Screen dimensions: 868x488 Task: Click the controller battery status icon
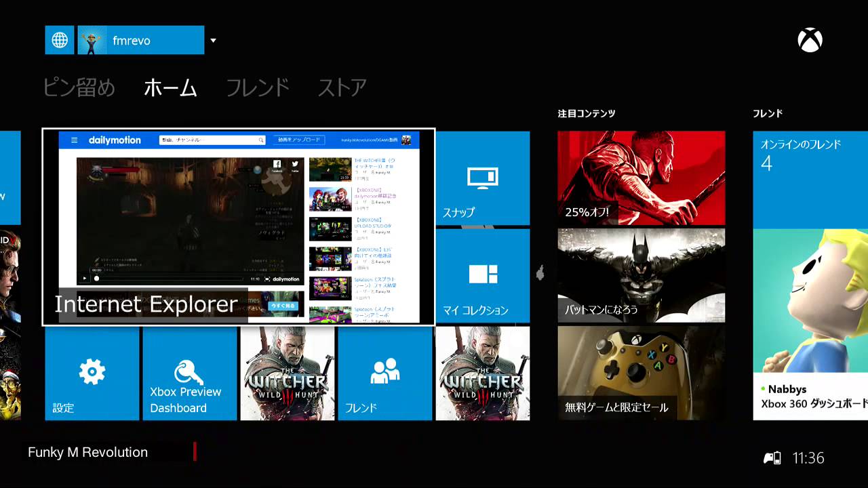click(772, 458)
